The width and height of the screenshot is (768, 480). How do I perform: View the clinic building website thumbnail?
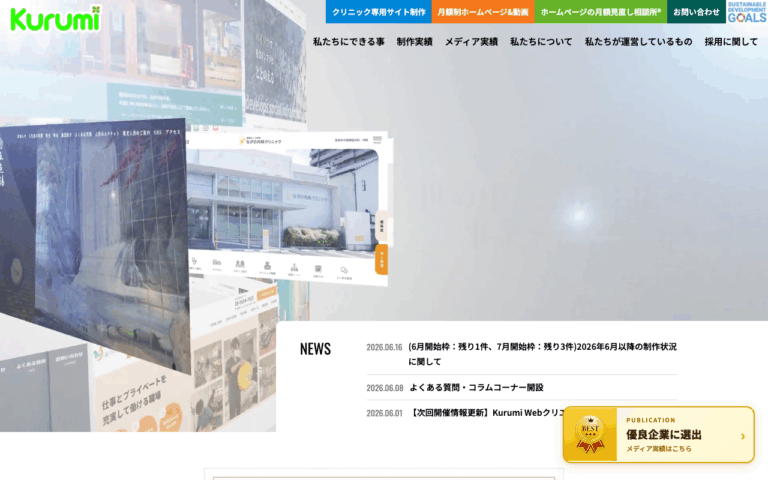click(x=289, y=208)
